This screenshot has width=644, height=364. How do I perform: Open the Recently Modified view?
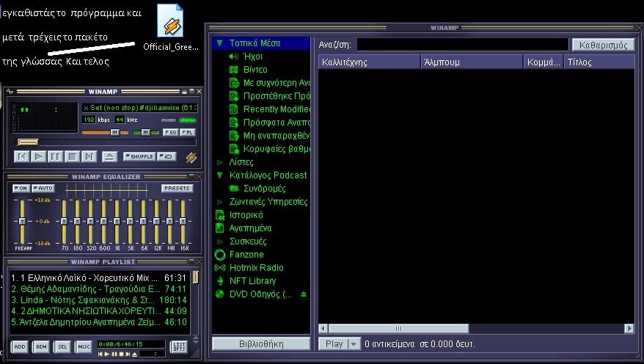point(270,109)
